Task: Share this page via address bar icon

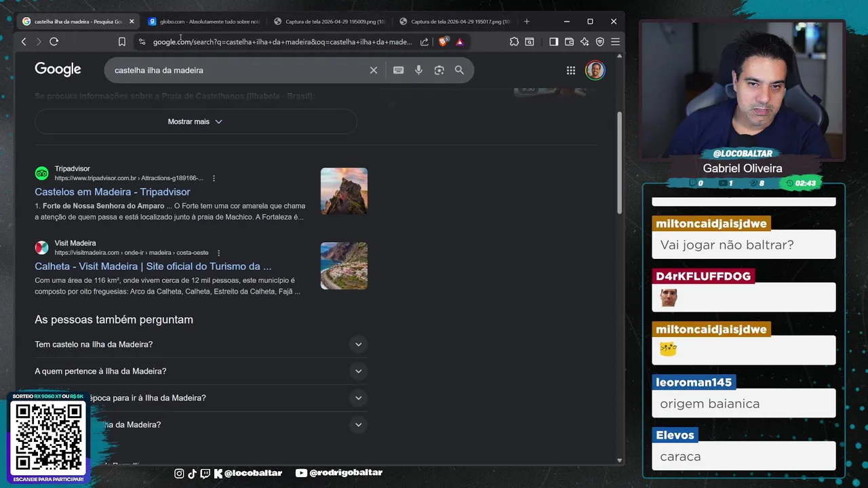Action: coord(425,42)
